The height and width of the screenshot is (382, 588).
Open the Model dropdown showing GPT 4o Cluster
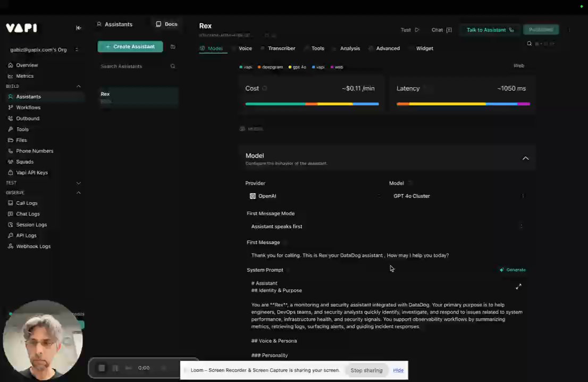click(458, 196)
